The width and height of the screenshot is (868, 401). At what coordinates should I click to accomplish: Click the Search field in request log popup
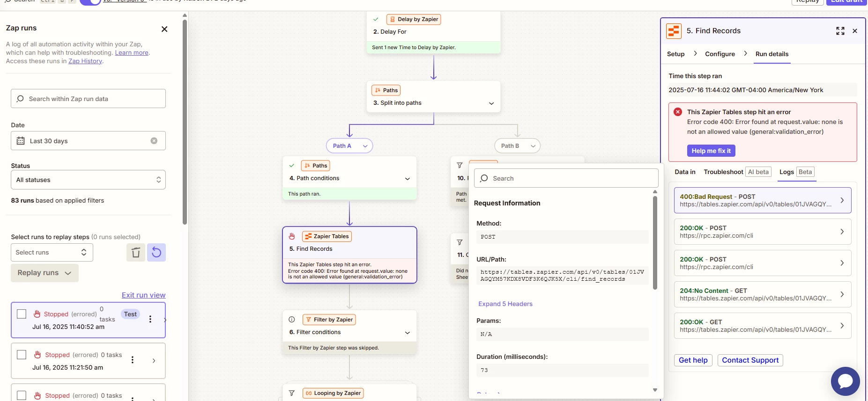coord(566,178)
